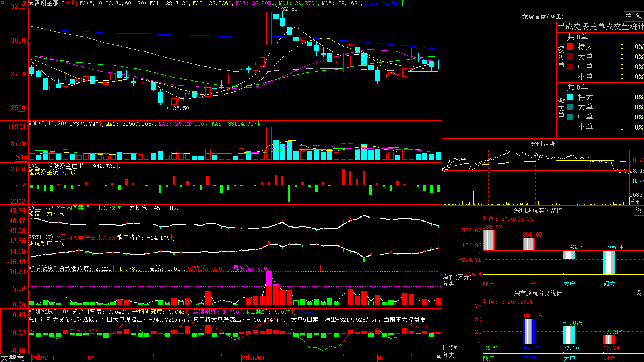Click the MA1: 28.712 value
Viewport: 644px width, 362px height.
pos(167,3)
